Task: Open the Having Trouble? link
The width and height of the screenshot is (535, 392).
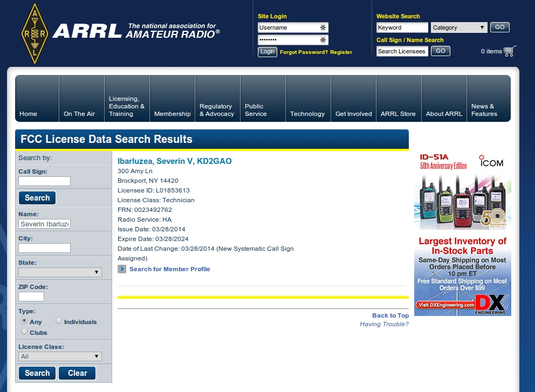Action: (x=384, y=324)
